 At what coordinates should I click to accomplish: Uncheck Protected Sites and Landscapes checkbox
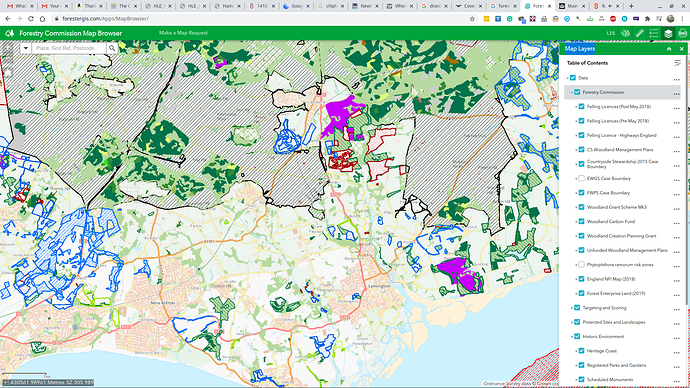(x=577, y=322)
